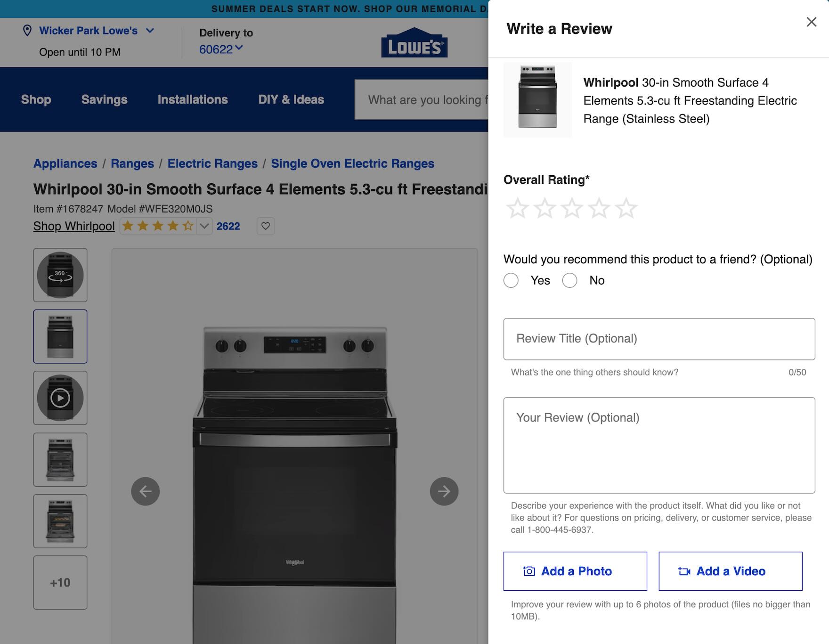Viewport: 829px width, 644px height.
Task: Select No for recommending product
Action: tap(569, 280)
